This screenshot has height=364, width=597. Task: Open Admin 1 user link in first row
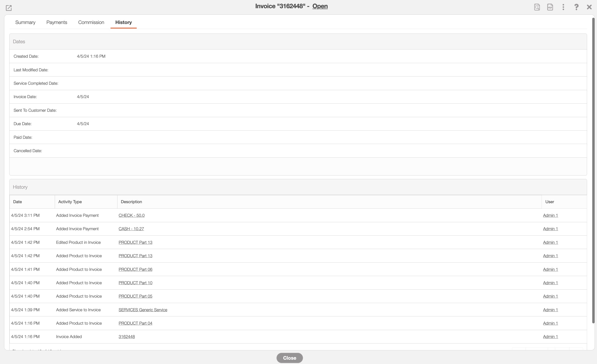(x=550, y=215)
